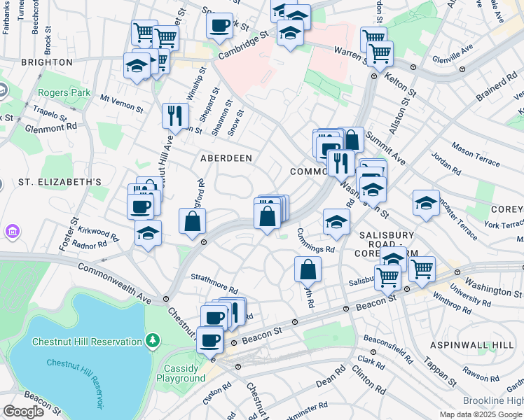Select the school marker above Kirkwood Rd

point(148,234)
